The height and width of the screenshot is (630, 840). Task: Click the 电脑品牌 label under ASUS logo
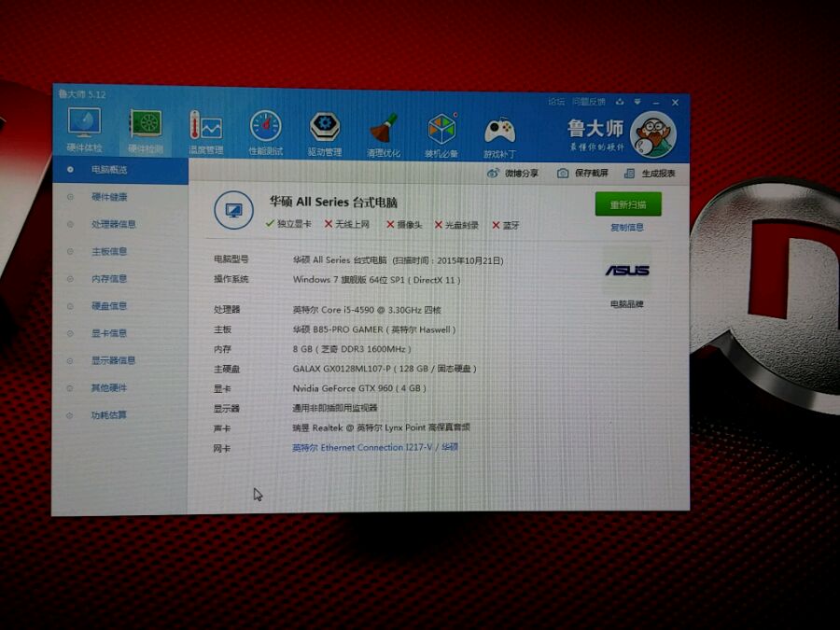(x=627, y=304)
